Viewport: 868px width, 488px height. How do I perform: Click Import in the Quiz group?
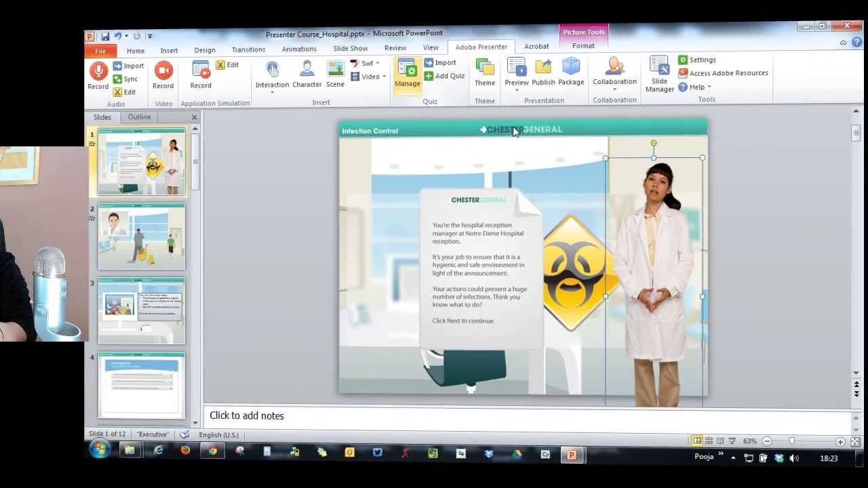440,62
